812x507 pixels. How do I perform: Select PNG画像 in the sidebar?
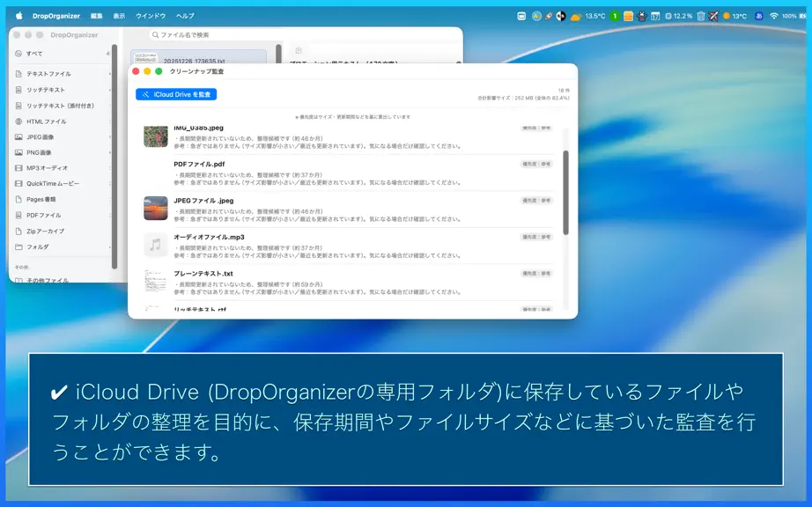pos(61,152)
